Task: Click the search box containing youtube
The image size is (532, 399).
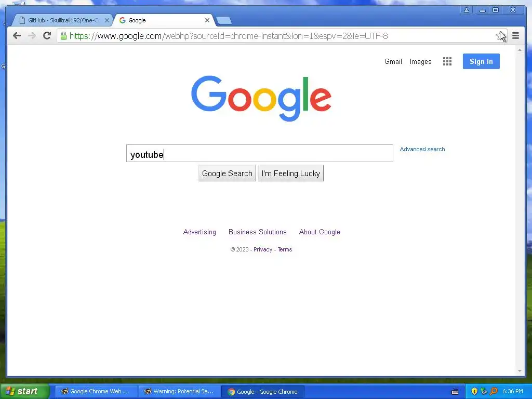Action: [260, 153]
